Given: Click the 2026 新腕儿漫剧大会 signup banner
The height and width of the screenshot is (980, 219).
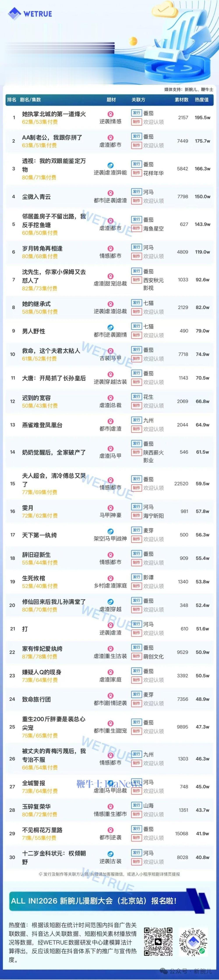Looking at the screenshot, I should pyautogui.click(x=109, y=900).
